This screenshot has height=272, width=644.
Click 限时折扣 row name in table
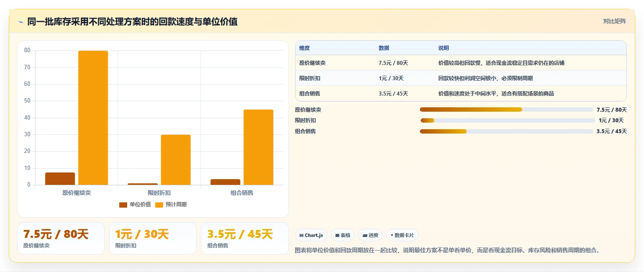click(x=310, y=78)
